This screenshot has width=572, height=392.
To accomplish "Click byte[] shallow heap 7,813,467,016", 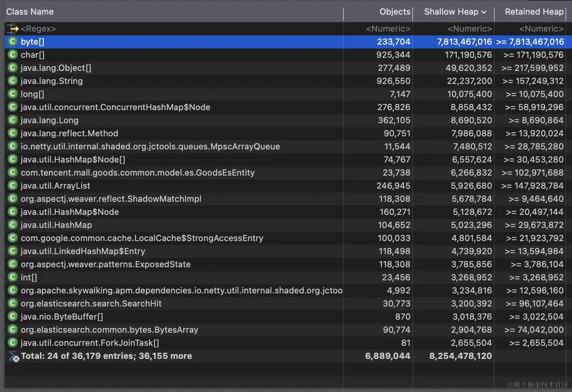I will click(464, 42).
